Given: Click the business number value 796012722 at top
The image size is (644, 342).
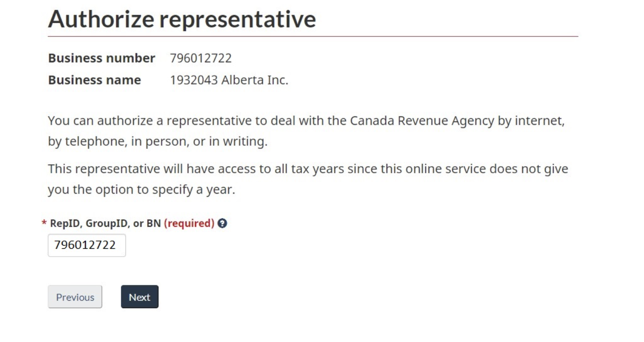Looking at the screenshot, I should click(201, 58).
